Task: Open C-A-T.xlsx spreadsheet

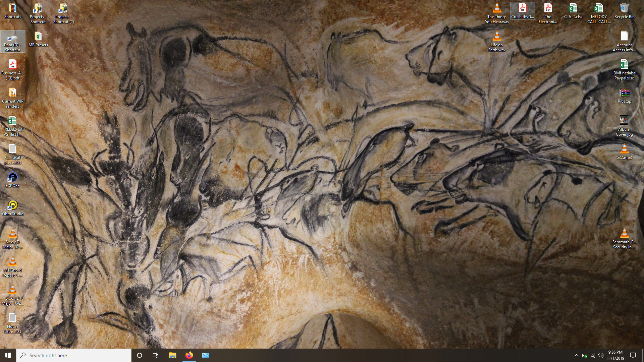Action: (573, 11)
